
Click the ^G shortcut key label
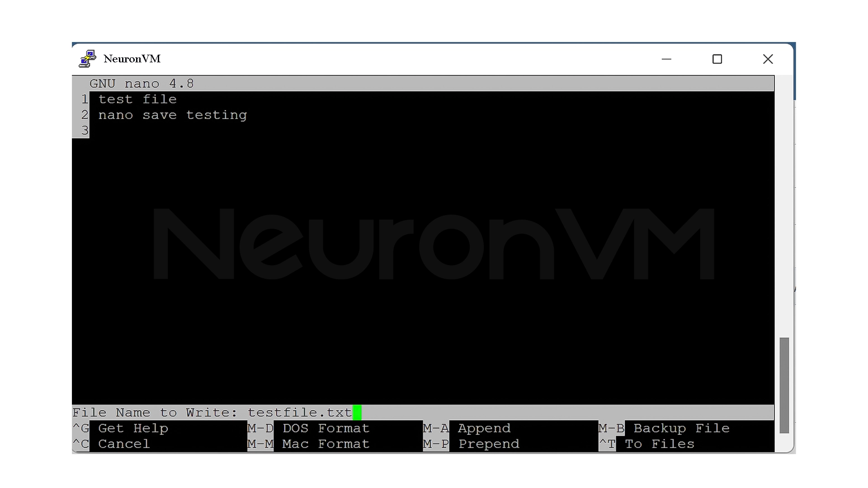80,428
